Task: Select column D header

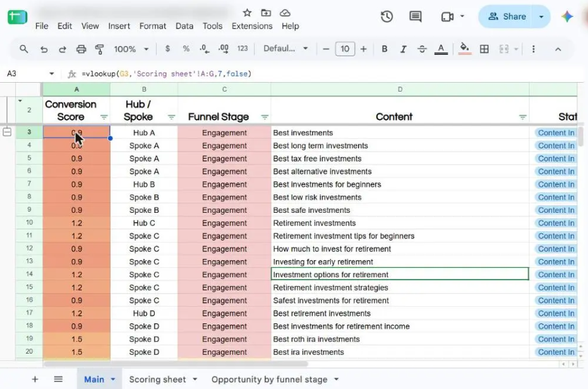Action: tap(400, 89)
